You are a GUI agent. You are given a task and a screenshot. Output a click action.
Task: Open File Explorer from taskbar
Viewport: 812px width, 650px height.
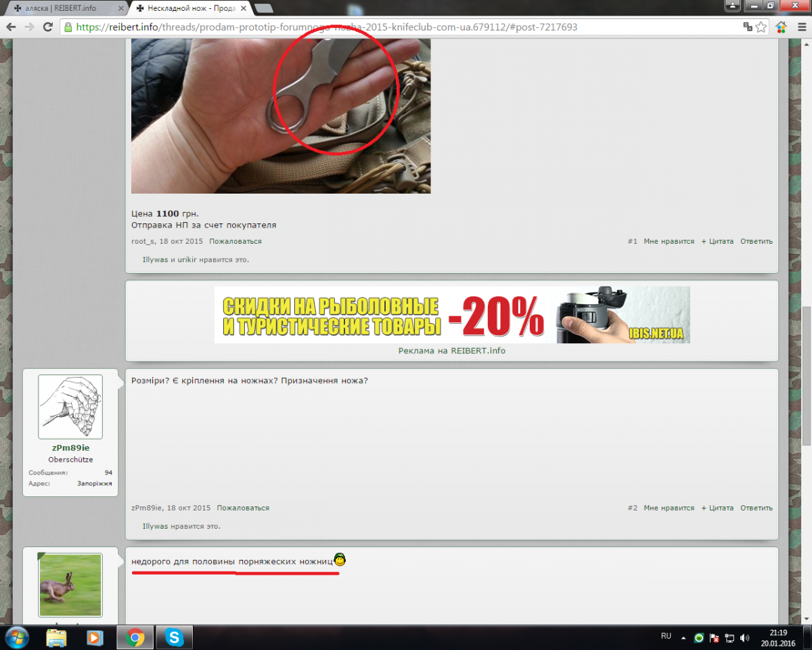(x=56, y=637)
